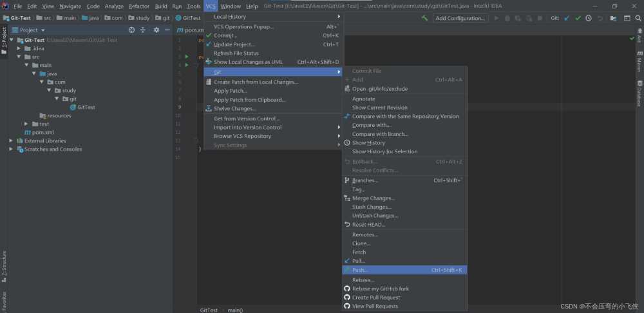
Task: Open the Ant tool window on right edge
Action: (x=639, y=35)
